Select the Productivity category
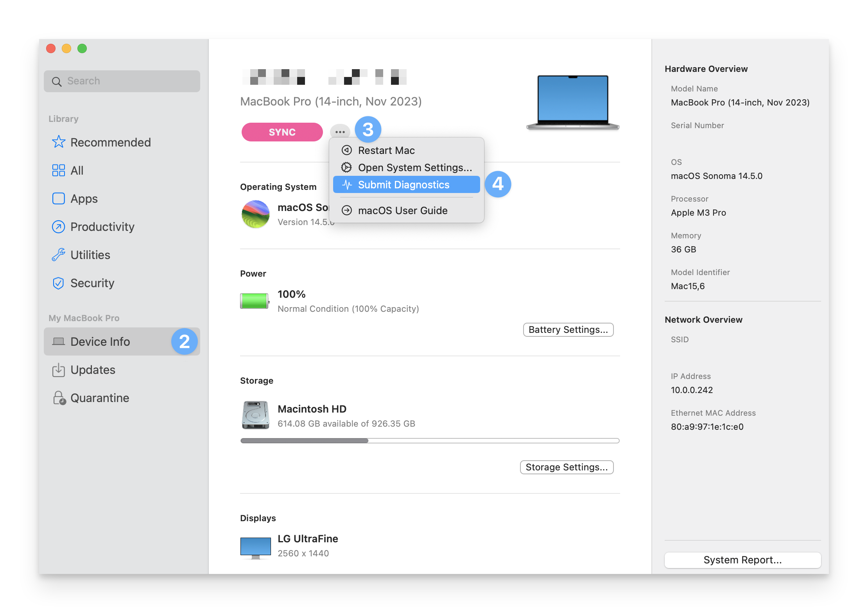This screenshot has width=868, height=613. click(102, 227)
